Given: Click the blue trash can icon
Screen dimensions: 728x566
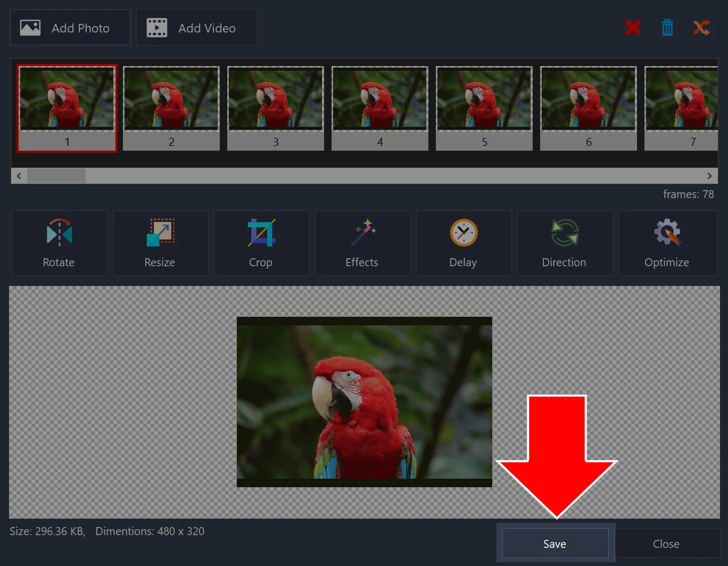Looking at the screenshot, I should coord(667,28).
